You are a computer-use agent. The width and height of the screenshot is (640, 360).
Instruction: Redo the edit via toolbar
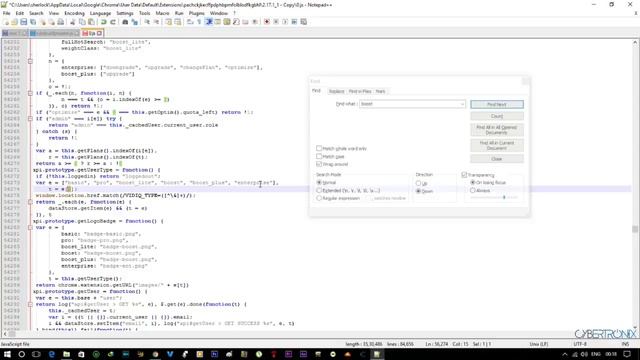[x=113, y=22]
